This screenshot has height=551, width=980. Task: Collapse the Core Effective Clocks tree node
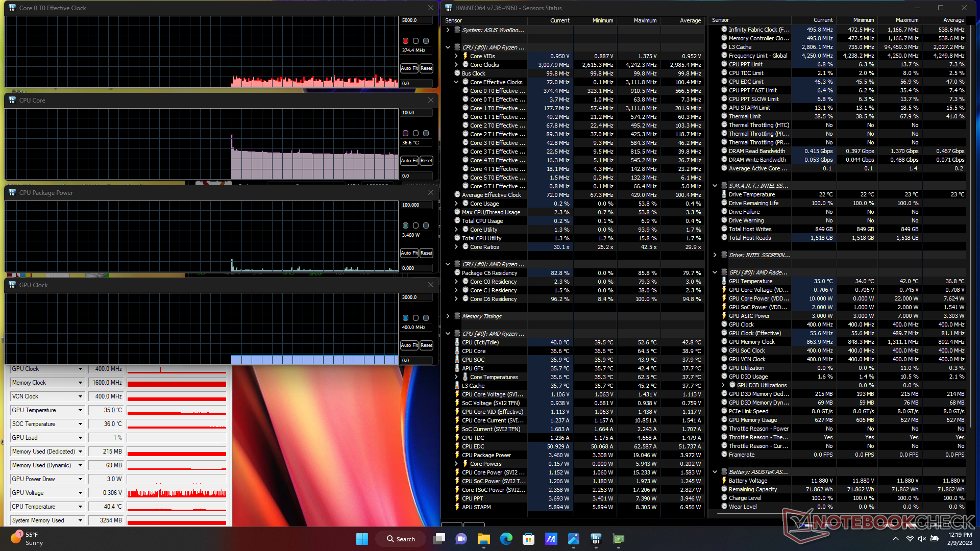[456, 82]
